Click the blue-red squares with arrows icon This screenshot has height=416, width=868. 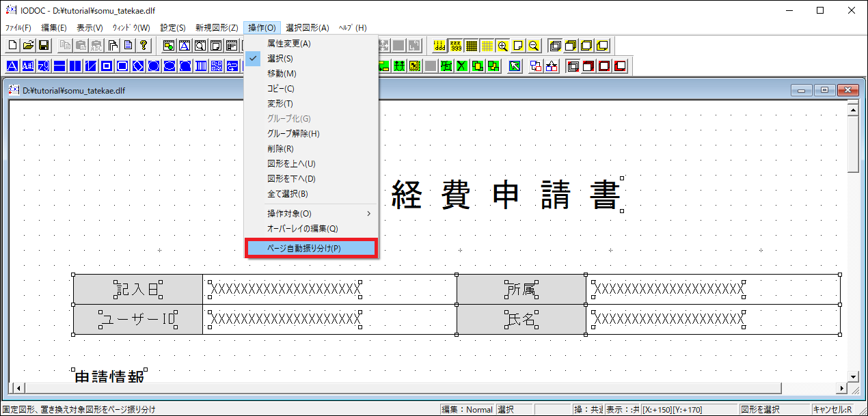click(537, 66)
